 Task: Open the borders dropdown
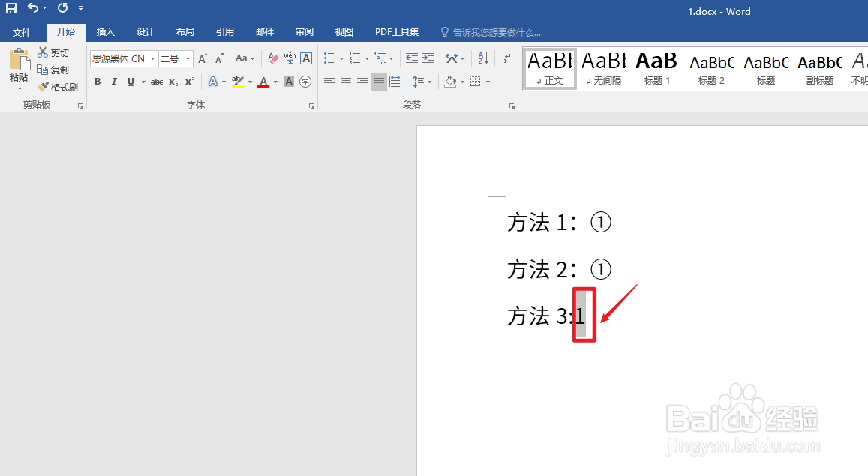coord(488,82)
